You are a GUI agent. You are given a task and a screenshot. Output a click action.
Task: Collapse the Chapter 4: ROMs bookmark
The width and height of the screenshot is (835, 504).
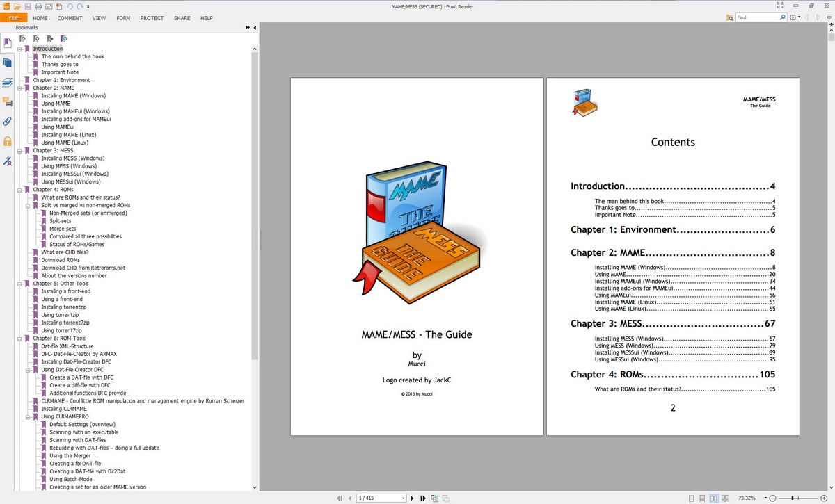20,190
